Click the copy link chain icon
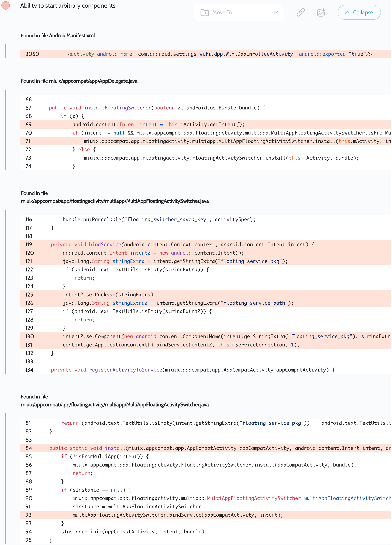Image resolution: width=392 pixels, height=545 pixels. pos(300,12)
